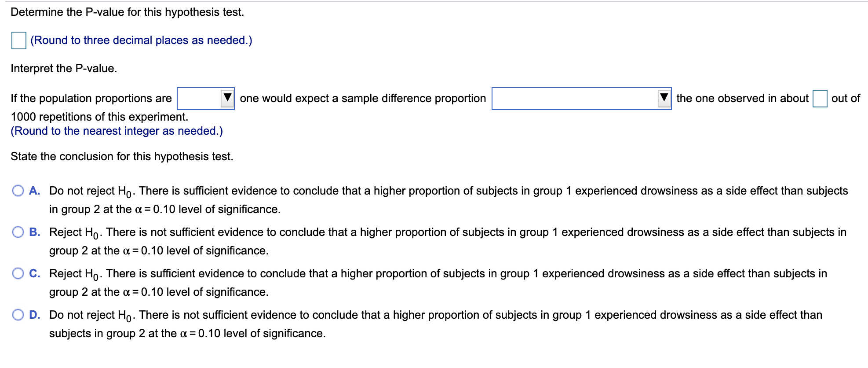Click the arrow of the population proportions dropdown
The width and height of the screenshot is (868, 368).
click(x=227, y=98)
